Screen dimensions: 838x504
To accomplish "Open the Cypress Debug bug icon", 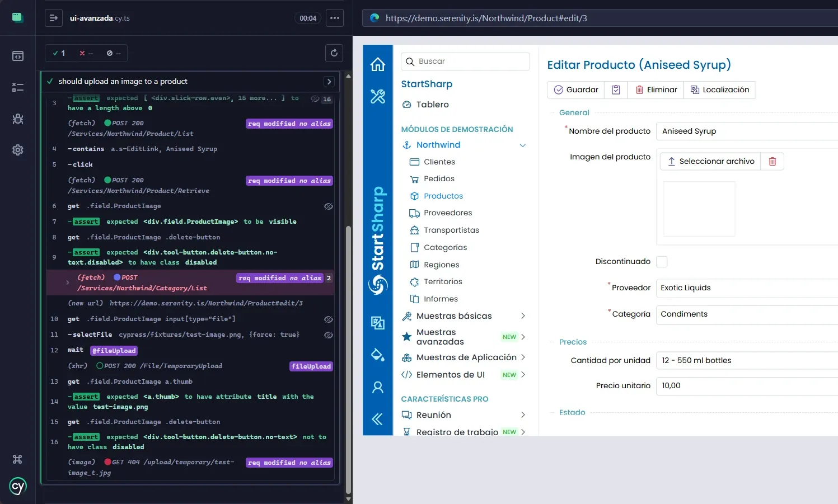I will 18,119.
